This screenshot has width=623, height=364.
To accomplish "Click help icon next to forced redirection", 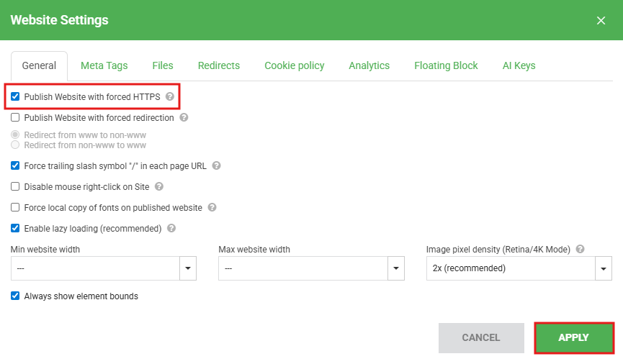I will click(x=184, y=117).
